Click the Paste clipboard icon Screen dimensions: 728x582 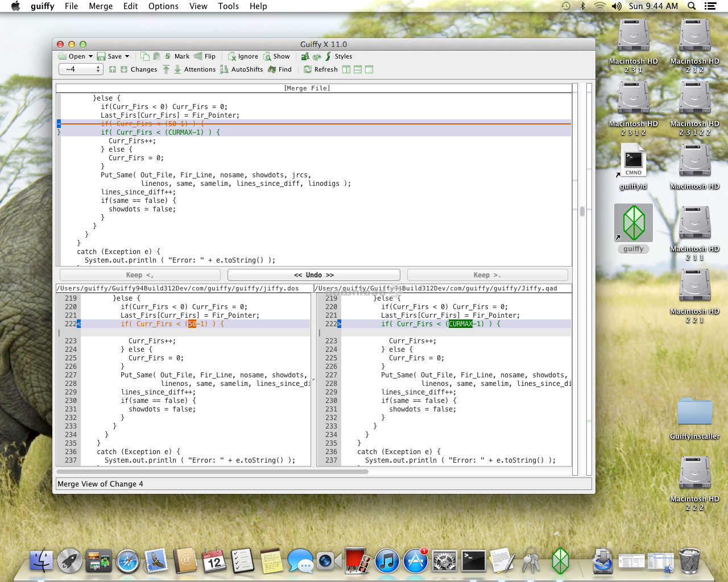click(156, 56)
